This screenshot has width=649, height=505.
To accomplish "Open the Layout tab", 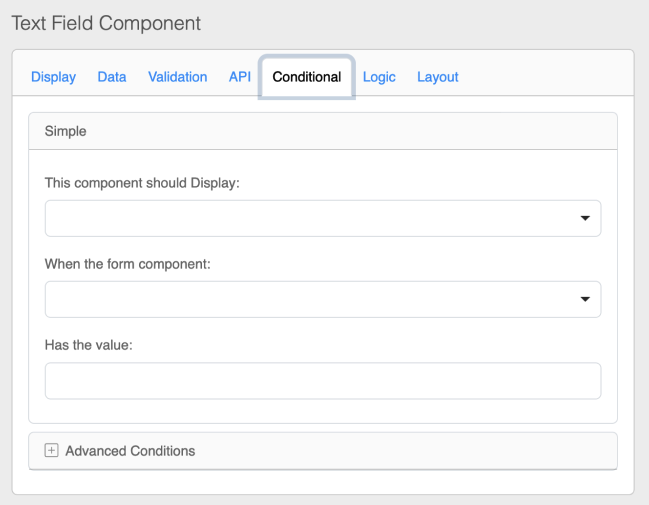I will (437, 77).
